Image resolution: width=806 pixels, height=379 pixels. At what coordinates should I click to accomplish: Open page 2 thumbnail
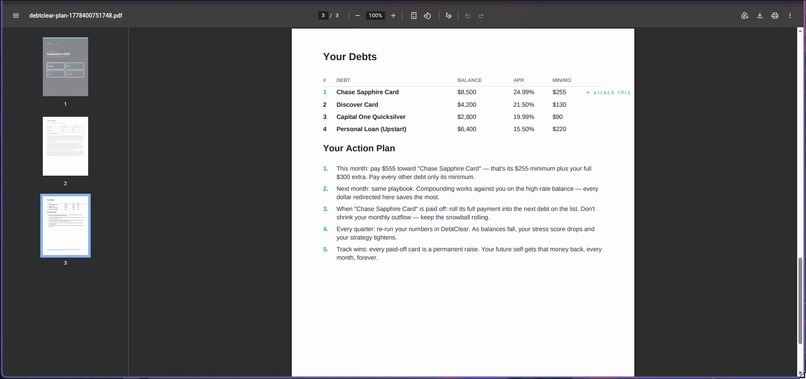65,146
